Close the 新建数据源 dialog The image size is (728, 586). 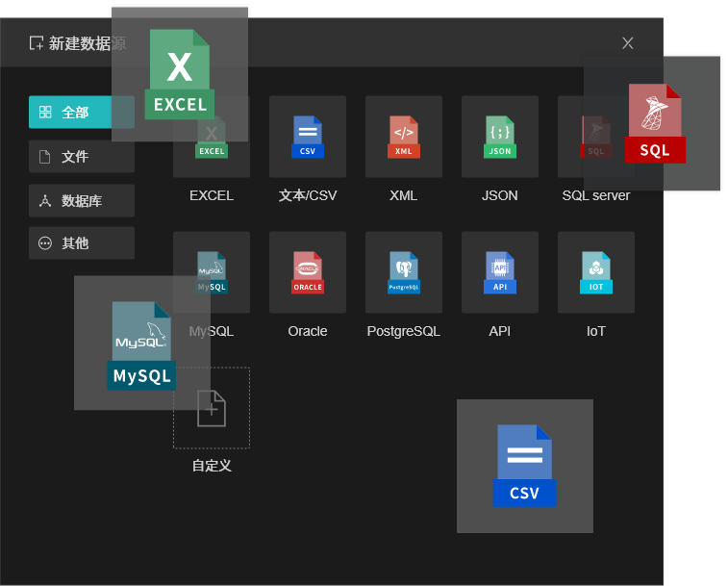click(x=628, y=43)
